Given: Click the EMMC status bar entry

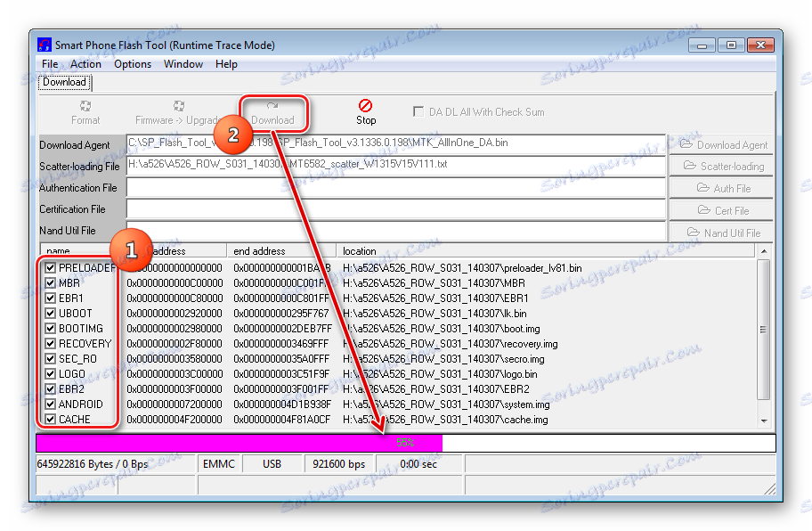Looking at the screenshot, I should (x=218, y=464).
